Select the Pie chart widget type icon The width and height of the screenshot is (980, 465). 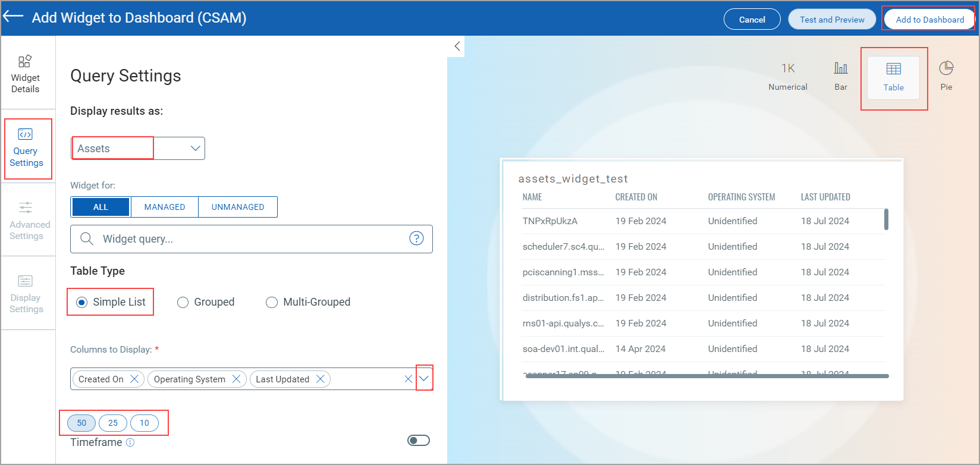[x=946, y=77]
